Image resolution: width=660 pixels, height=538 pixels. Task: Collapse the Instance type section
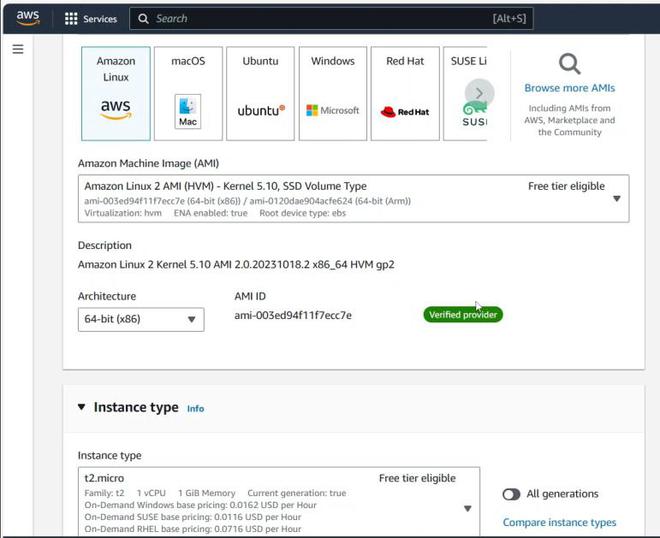tap(82, 407)
